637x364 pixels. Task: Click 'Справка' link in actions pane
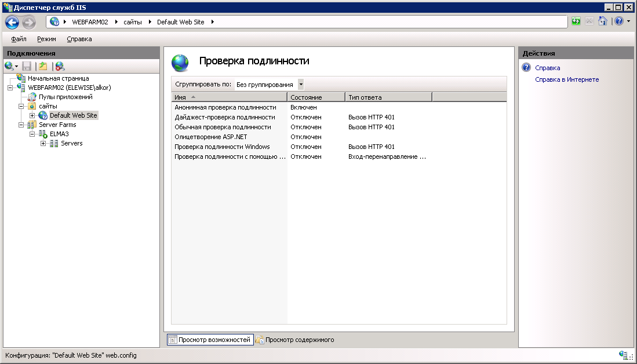547,68
